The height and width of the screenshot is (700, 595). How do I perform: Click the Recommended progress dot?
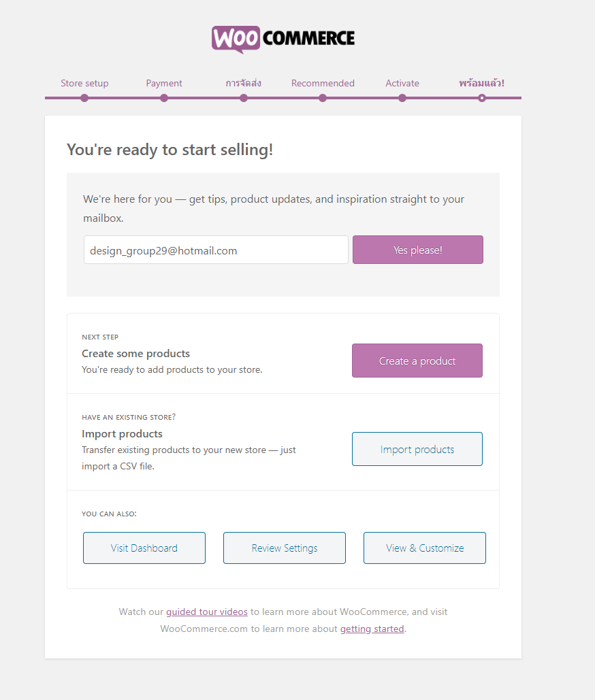[x=323, y=98]
